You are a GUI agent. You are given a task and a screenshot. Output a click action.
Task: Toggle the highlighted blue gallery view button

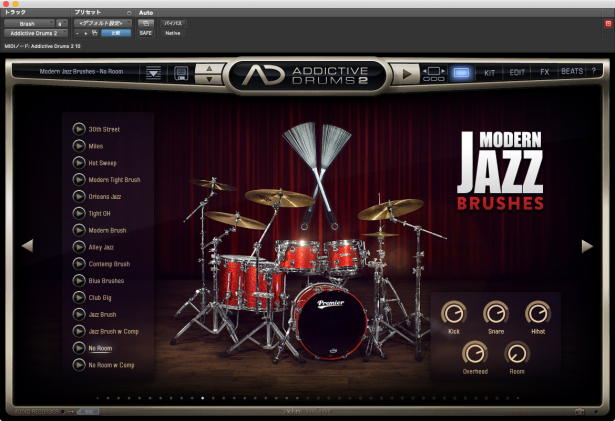[461, 72]
